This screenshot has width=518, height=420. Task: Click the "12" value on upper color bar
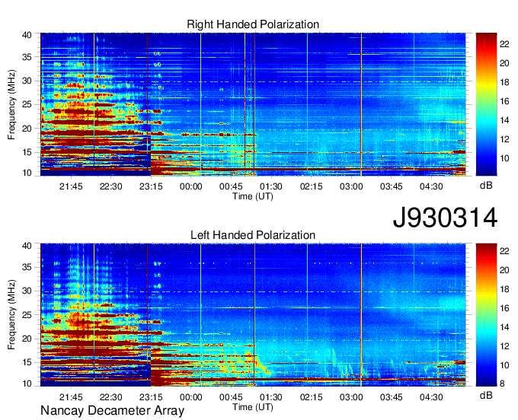tap(504, 139)
